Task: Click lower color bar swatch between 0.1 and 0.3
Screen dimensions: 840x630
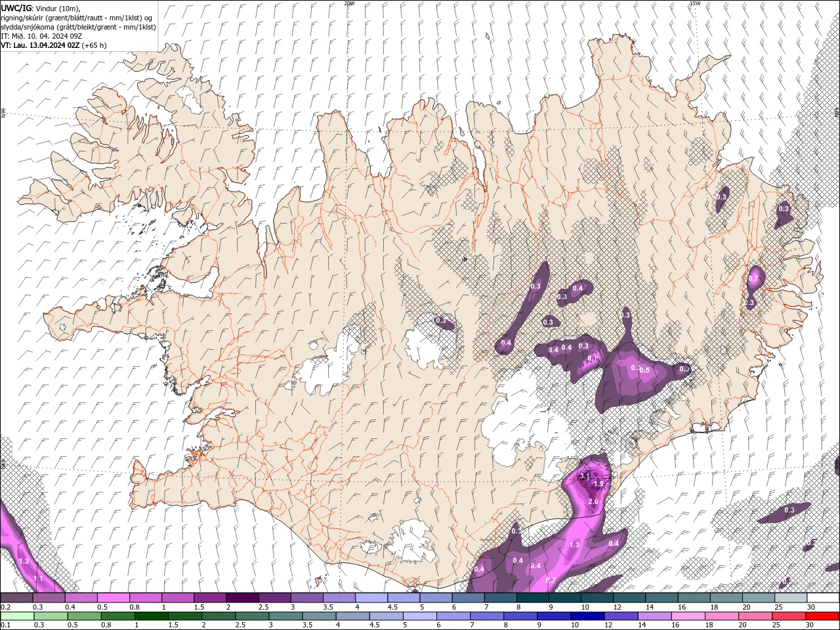Action: click(x=17, y=616)
